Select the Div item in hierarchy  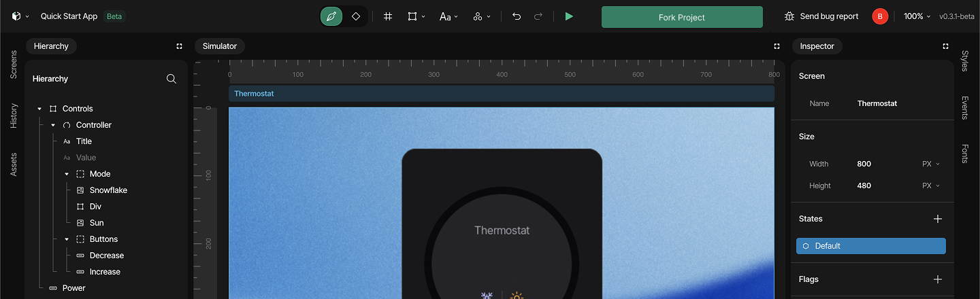pyautogui.click(x=95, y=207)
